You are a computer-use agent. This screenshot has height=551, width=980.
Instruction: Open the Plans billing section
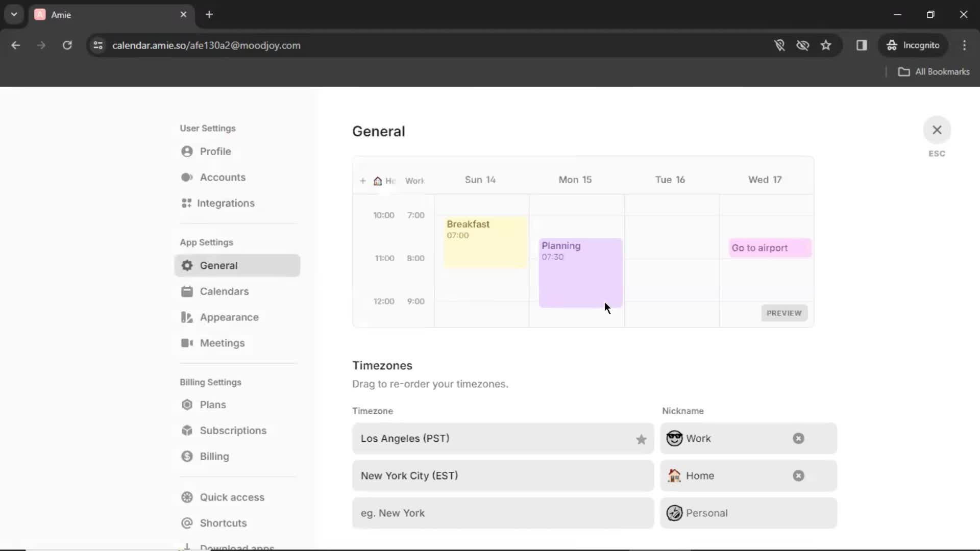tap(213, 405)
